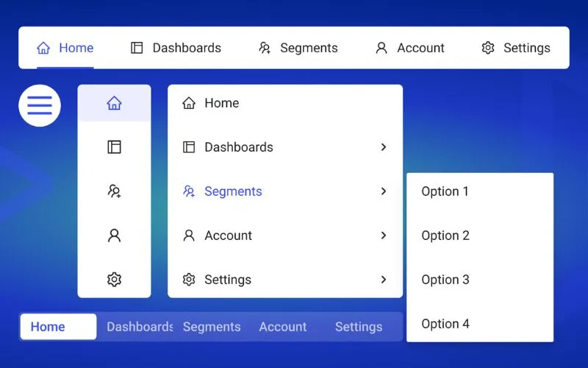Open the round hamburger menu button

click(x=40, y=105)
